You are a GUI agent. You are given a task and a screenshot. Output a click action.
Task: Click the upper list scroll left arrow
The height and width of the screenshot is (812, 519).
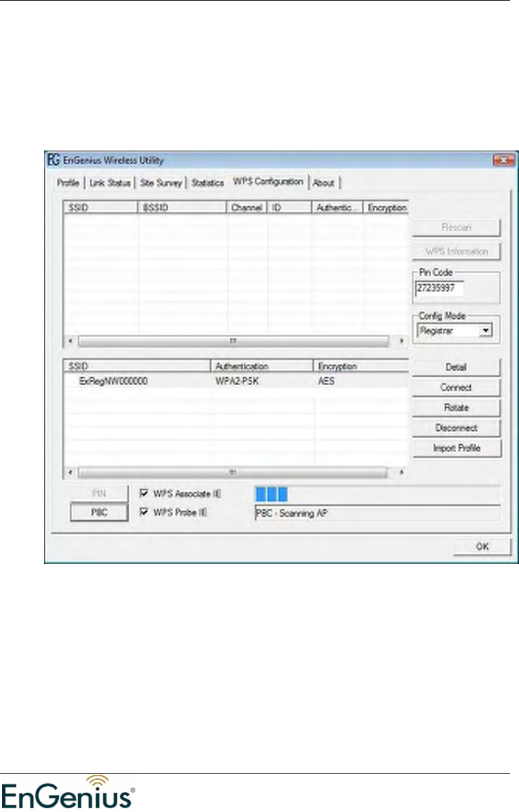point(70,341)
